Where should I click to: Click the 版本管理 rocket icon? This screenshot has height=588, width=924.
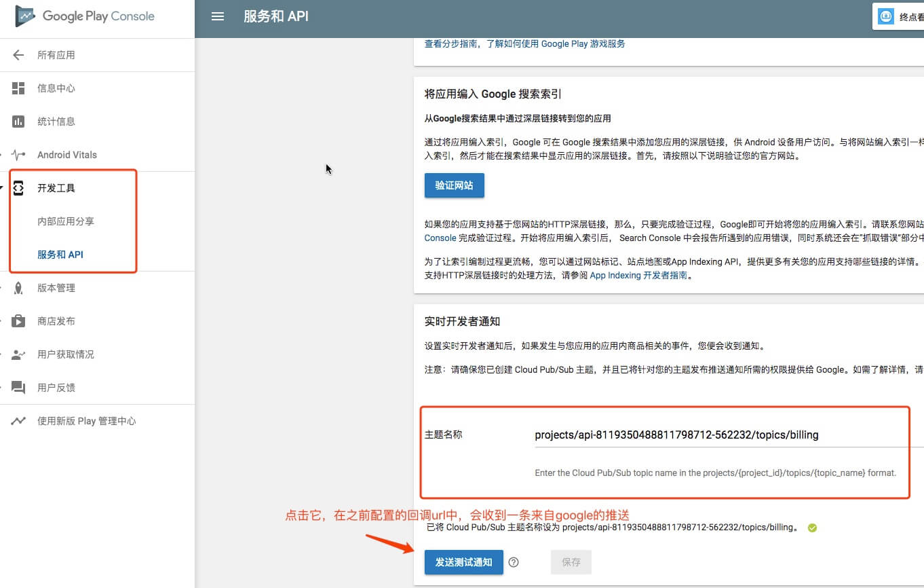click(18, 288)
